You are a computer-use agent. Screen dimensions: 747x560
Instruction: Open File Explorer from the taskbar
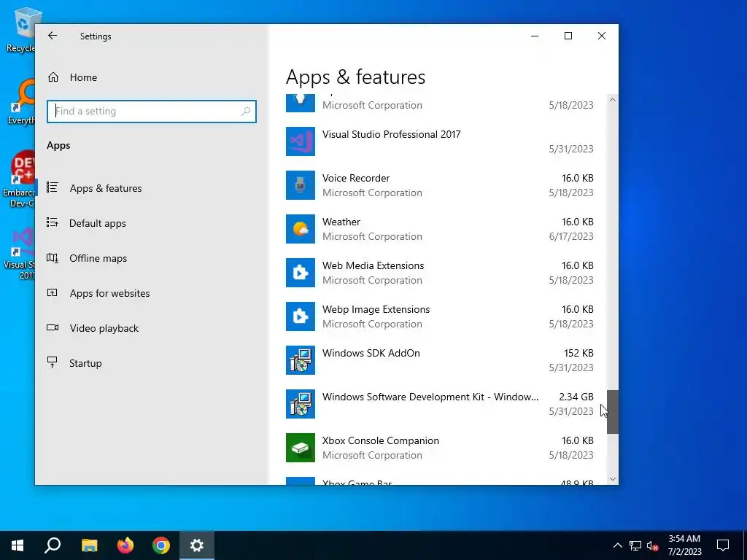tap(89, 545)
